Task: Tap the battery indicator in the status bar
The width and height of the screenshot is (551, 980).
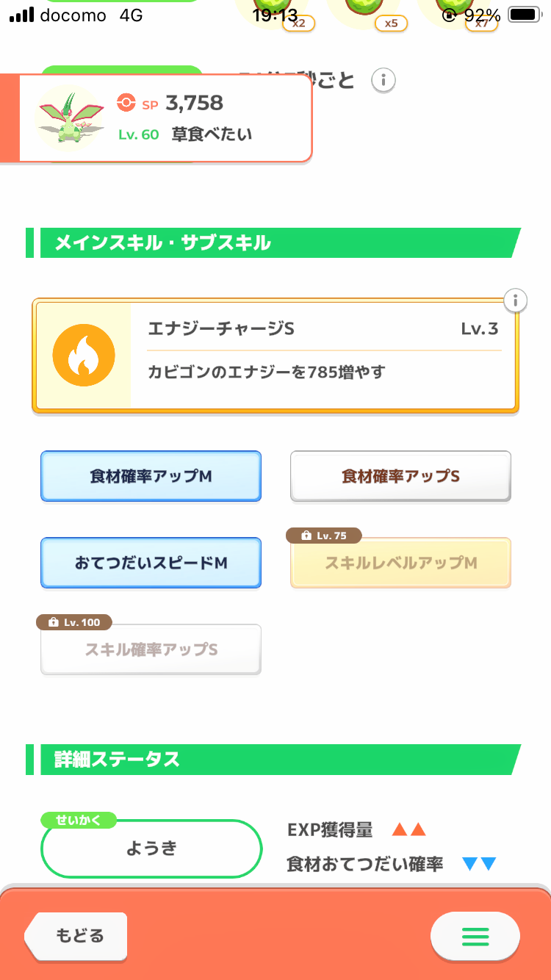Action: (x=523, y=15)
